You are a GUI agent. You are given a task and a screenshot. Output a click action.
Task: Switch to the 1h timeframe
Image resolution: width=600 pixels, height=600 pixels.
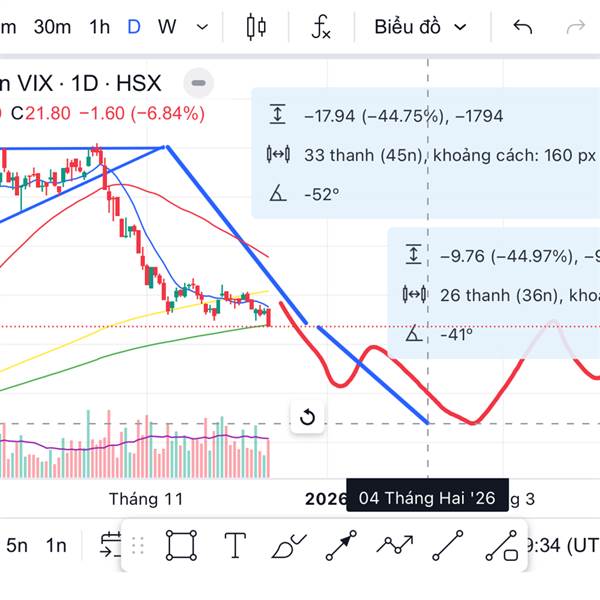click(99, 27)
